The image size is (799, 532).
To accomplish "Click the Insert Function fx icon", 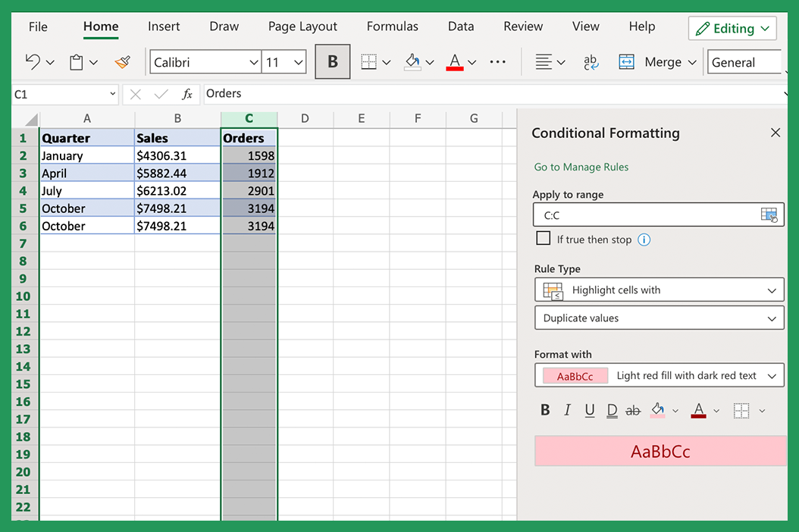I will tap(187, 93).
